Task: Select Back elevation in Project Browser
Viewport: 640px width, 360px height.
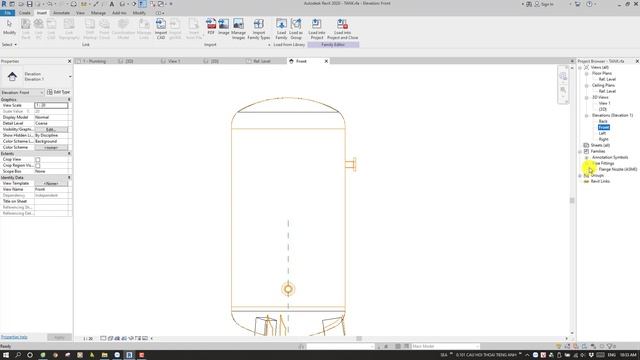Action: point(603,122)
